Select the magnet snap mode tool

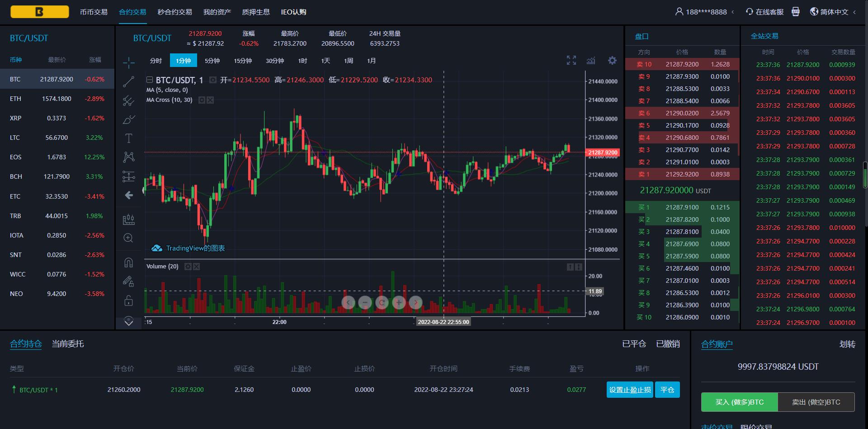click(128, 262)
